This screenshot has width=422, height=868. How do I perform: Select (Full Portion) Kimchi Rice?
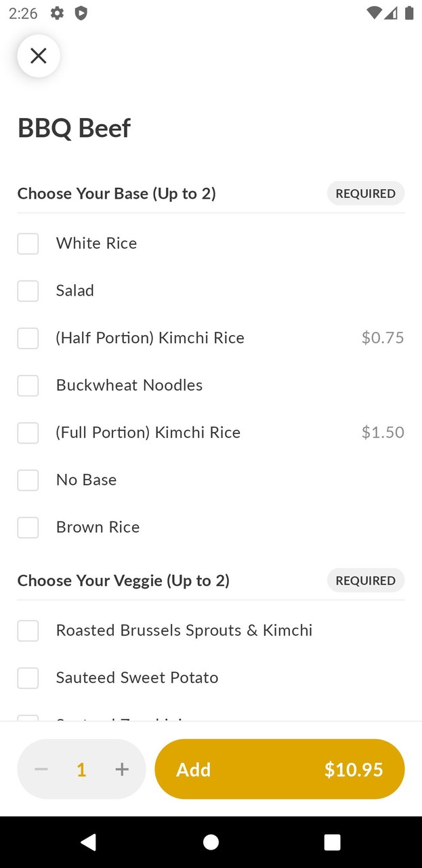coord(28,433)
